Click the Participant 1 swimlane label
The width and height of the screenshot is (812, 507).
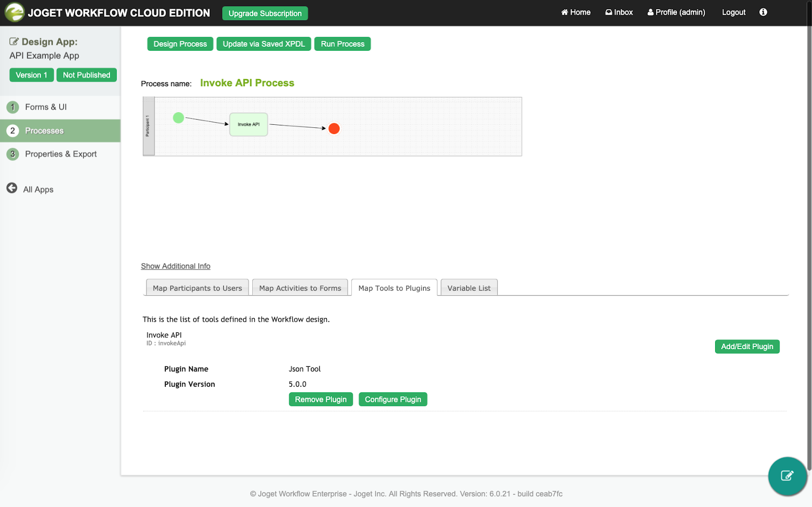pos(148,126)
